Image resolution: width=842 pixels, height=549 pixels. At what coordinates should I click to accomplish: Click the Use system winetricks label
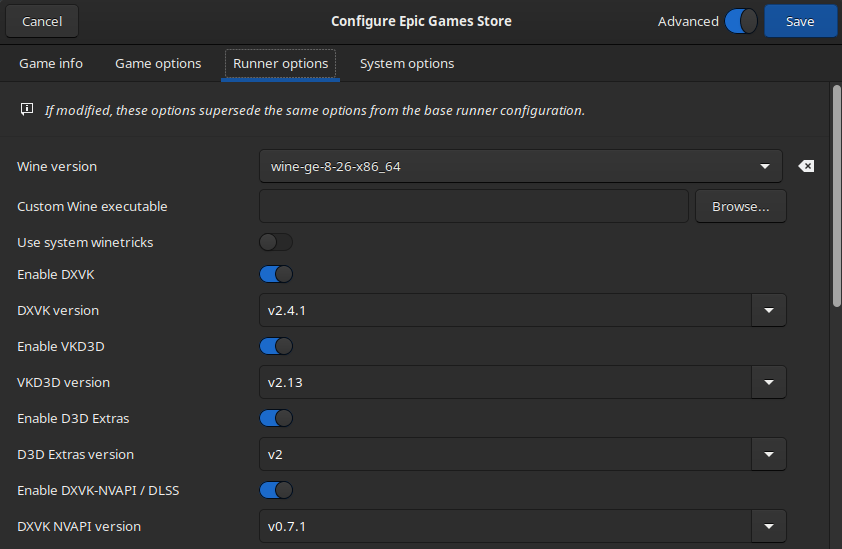tap(85, 243)
